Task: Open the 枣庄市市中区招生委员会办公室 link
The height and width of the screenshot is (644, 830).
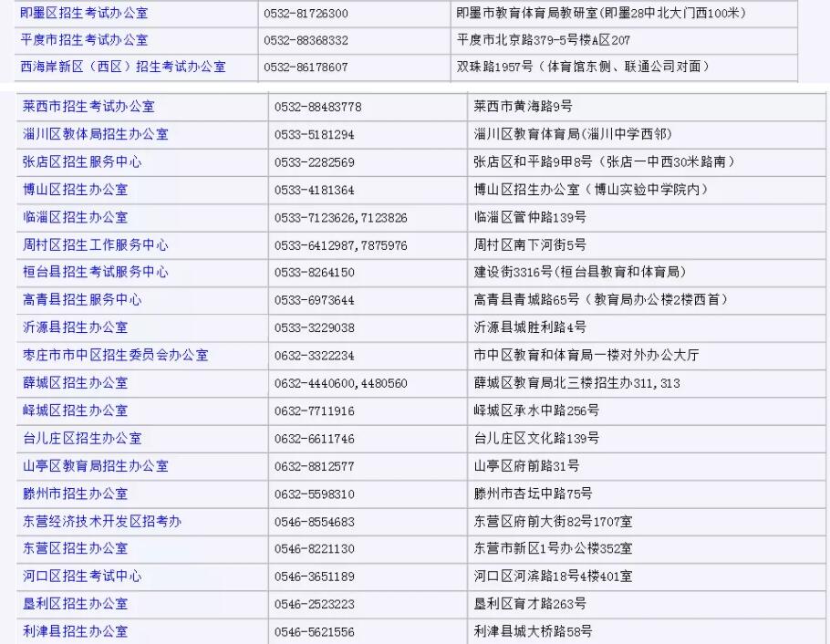Action: pyautogui.click(x=115, y=355)
